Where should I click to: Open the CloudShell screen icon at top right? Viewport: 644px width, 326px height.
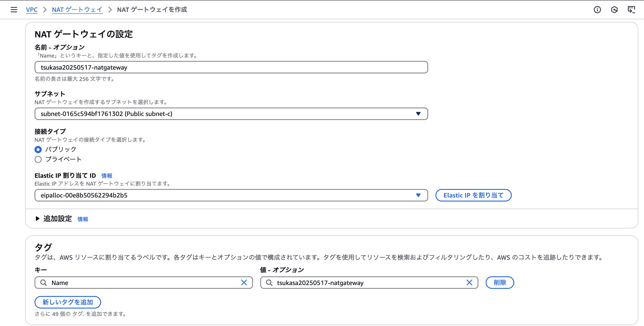631,10
